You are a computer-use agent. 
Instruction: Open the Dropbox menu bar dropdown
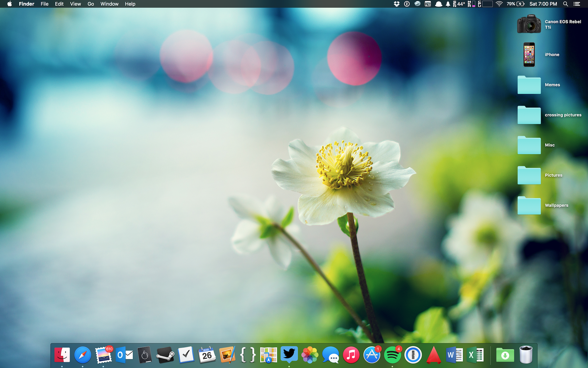click(397, 4)
